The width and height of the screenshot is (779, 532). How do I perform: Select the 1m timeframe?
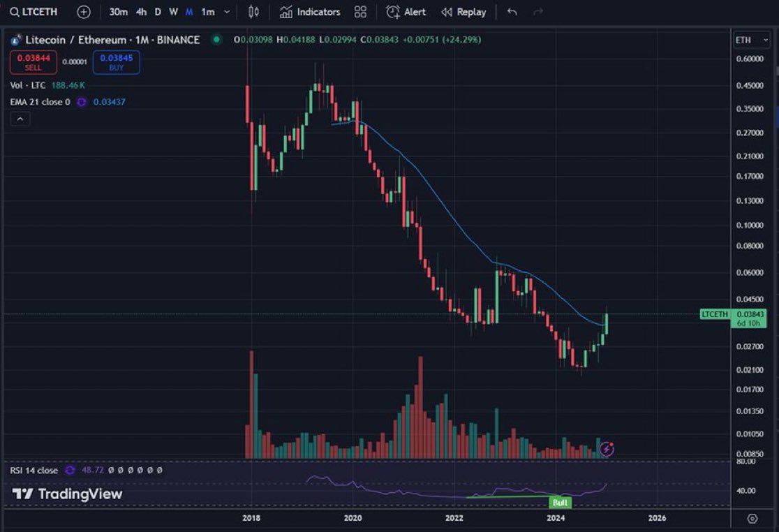208,12
